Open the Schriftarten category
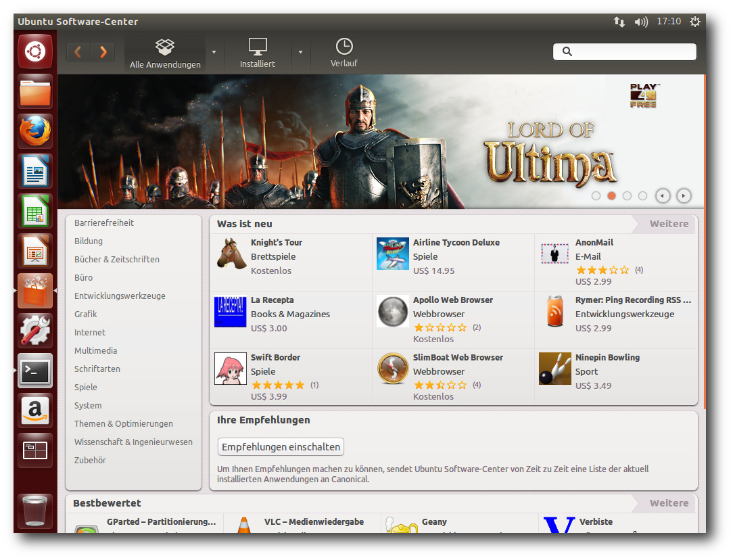 (x=97, y=369)
